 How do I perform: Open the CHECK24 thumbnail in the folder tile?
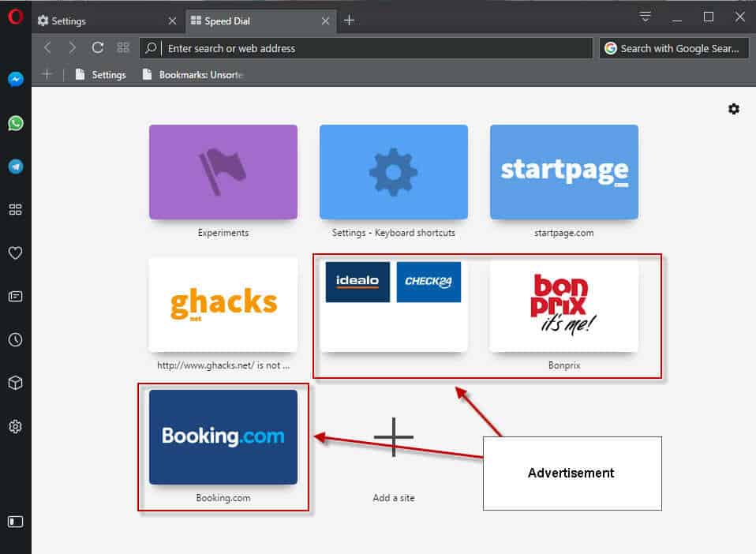click(x=429, y=282)
